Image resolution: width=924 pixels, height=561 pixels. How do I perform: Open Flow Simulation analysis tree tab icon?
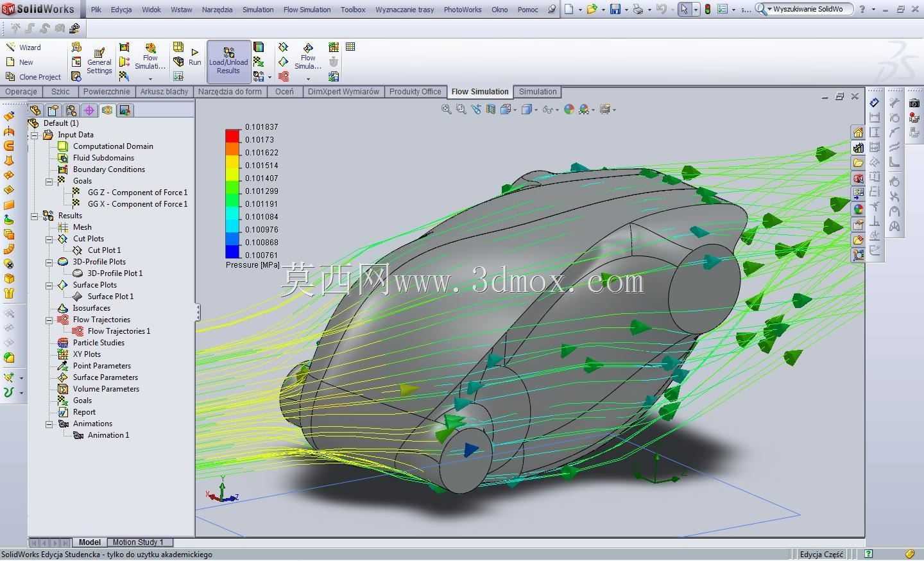(107, 110)
